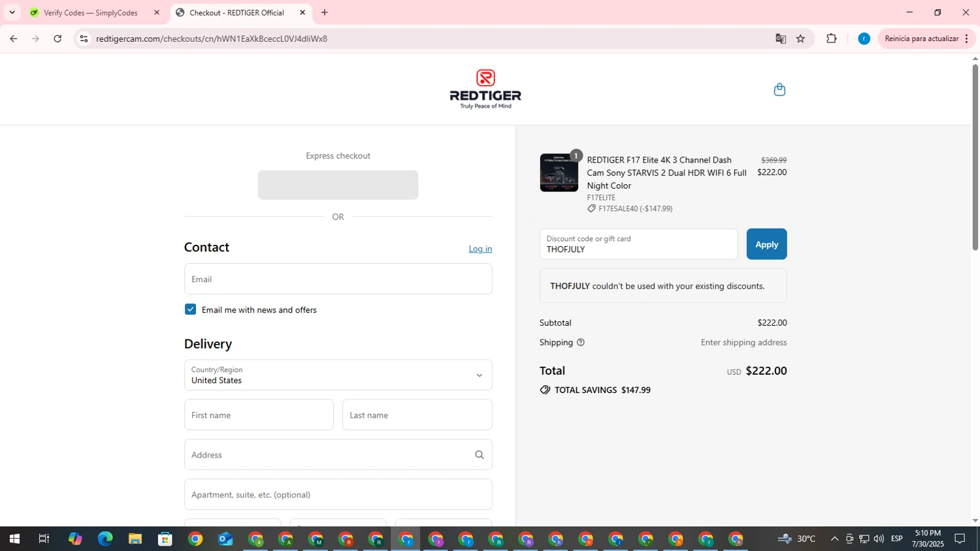Click the dash cam product thumbnail

click(x=559, y=172)
